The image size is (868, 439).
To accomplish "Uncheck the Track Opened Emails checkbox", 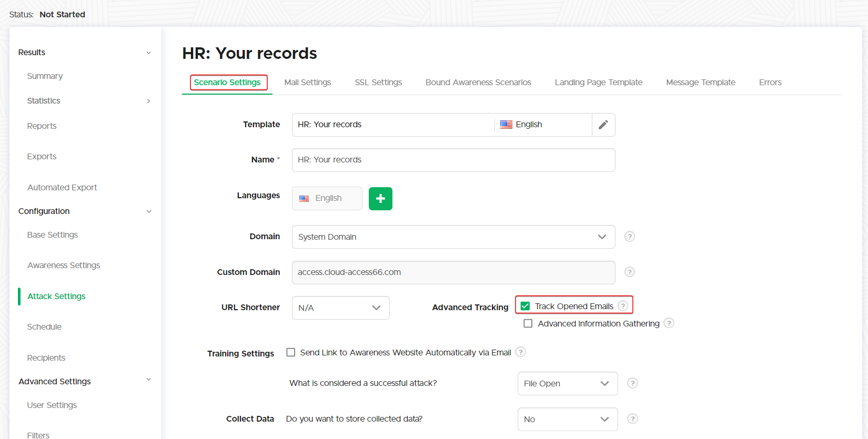I will tap(525, 306).
